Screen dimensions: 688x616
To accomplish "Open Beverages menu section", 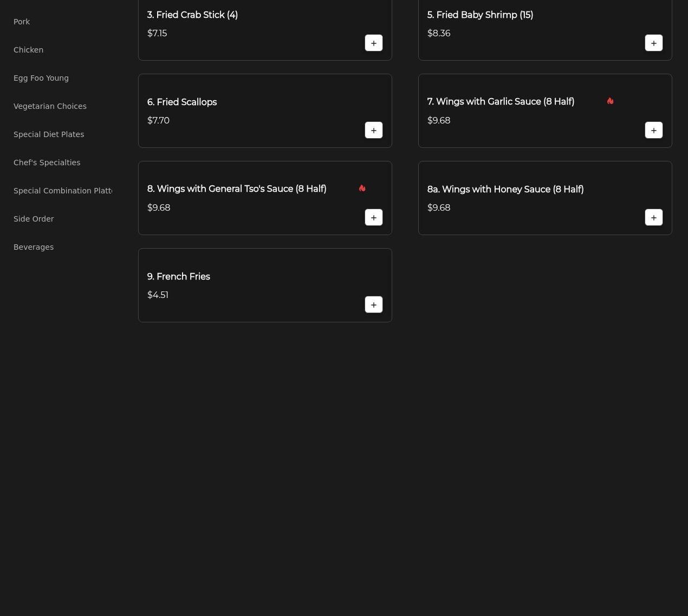I will [34, 247].
